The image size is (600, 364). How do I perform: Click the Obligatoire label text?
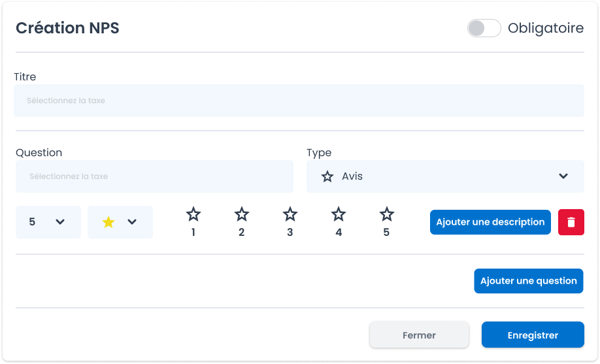(545, 28)
